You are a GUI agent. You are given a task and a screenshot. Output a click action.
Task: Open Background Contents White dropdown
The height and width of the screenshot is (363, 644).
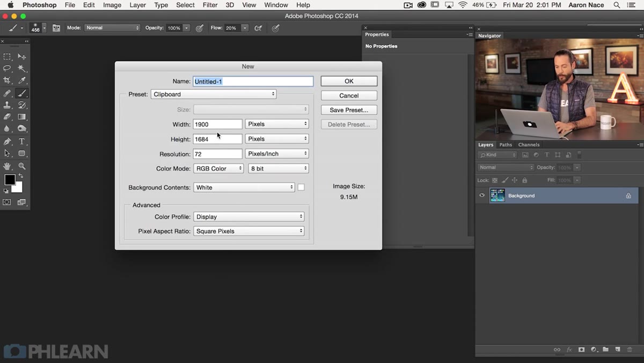[244, 187]
